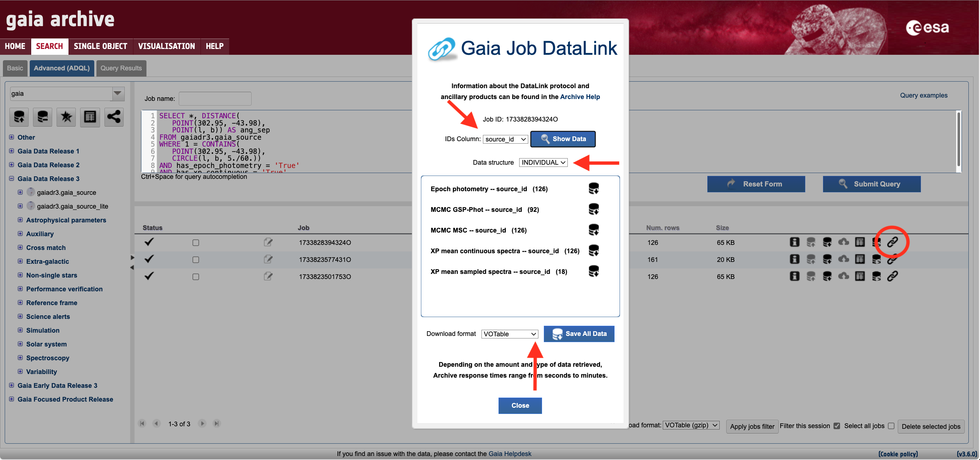The image size is (980, 460).
Task: Click the share tables icon
Action: tap(114, 117)
